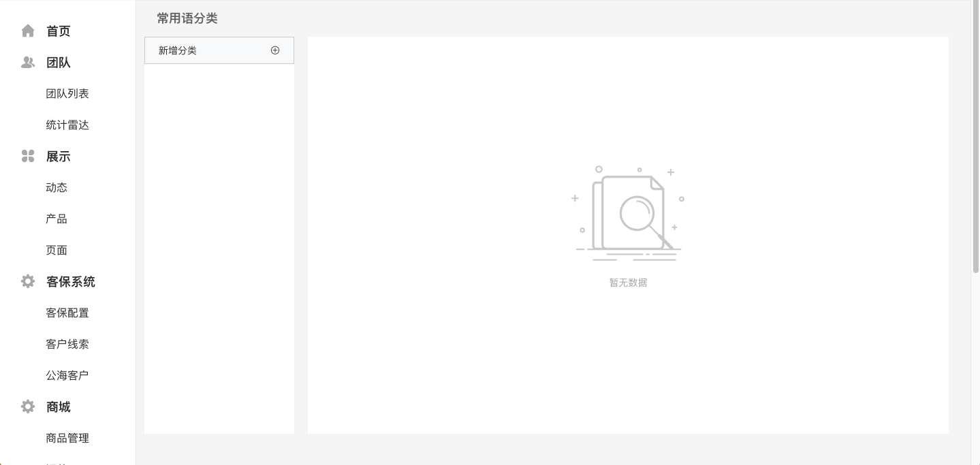This screenshot has width=980, height=465.
Task: Open the 产品 submenu item
Action: tap(57, 219)
